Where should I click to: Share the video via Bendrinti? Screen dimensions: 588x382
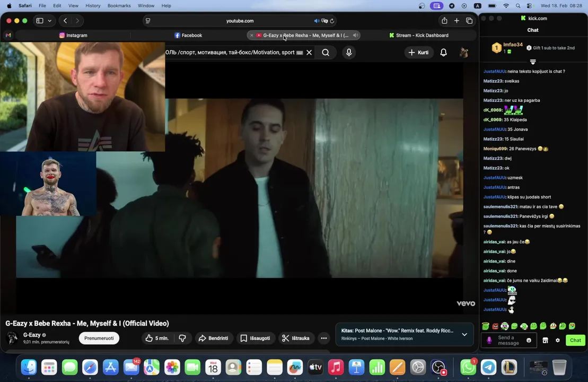tap(213, 338)
